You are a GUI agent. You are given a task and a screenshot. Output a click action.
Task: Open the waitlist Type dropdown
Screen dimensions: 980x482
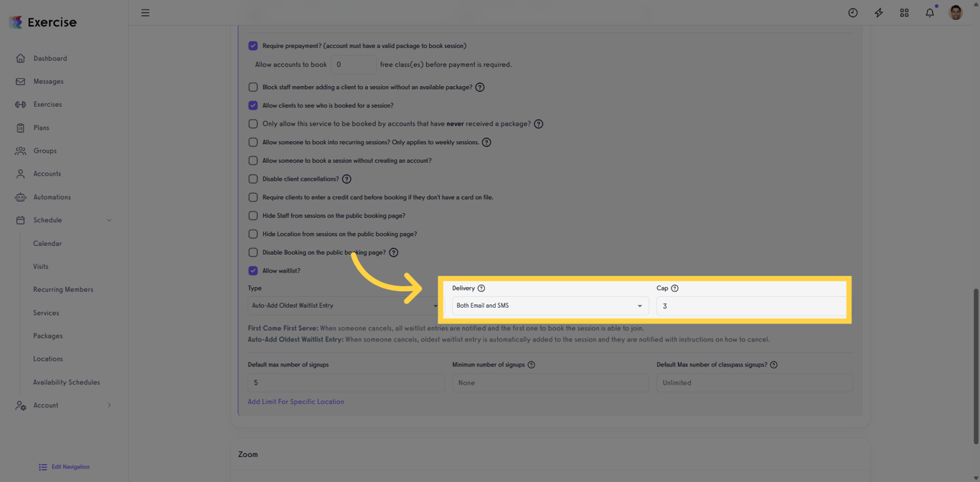(346, 306)
